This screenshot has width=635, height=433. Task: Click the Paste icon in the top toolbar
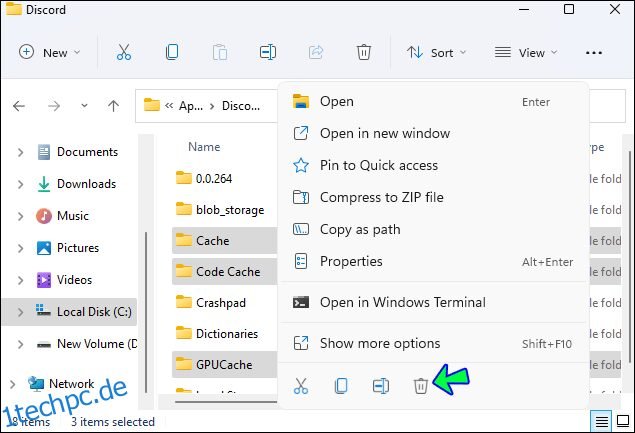[220, 52]
